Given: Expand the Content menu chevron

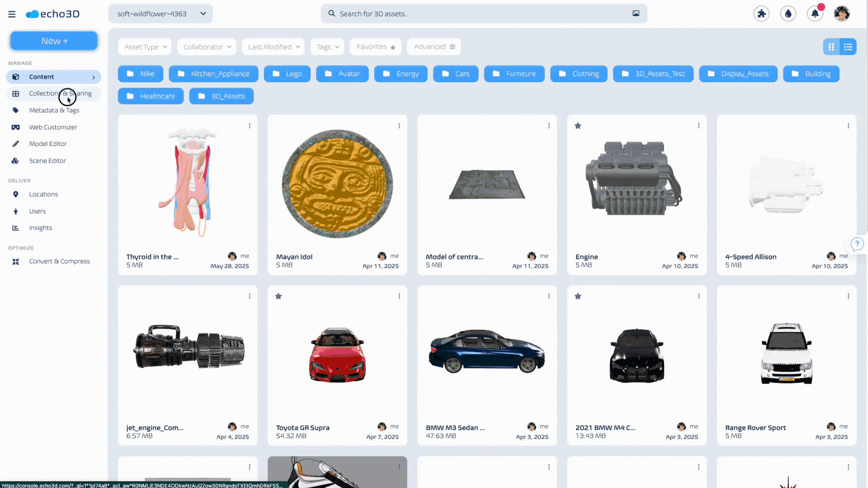Looking at the screenshot, I should click(x=94, y=77).
